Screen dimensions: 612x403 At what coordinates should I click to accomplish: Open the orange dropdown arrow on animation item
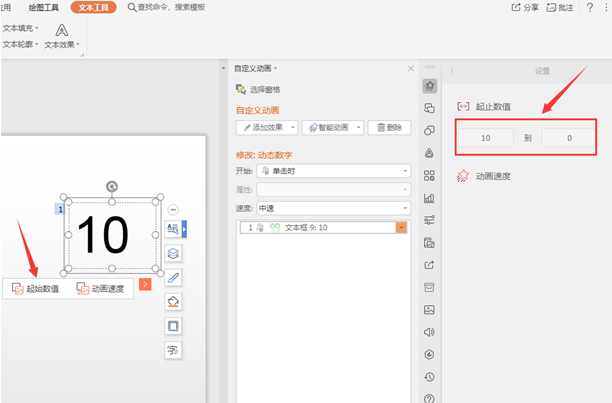pos(401,227)
